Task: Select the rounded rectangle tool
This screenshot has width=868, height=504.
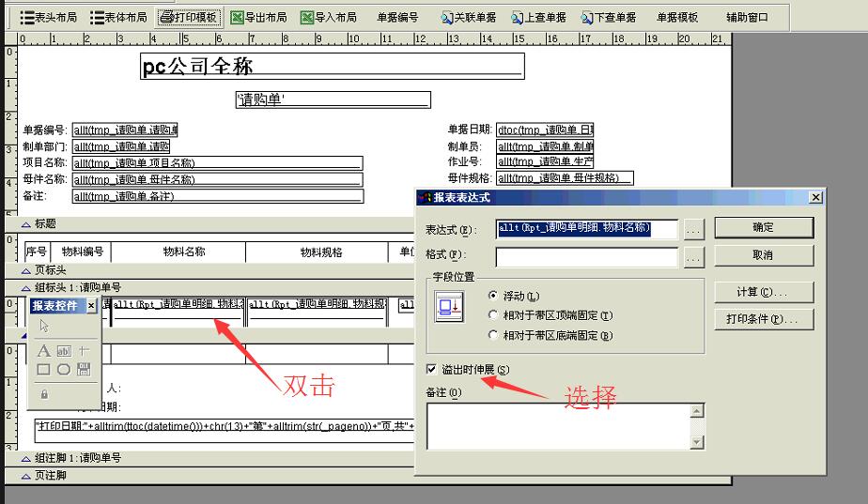Action: (x=64, y=369)
